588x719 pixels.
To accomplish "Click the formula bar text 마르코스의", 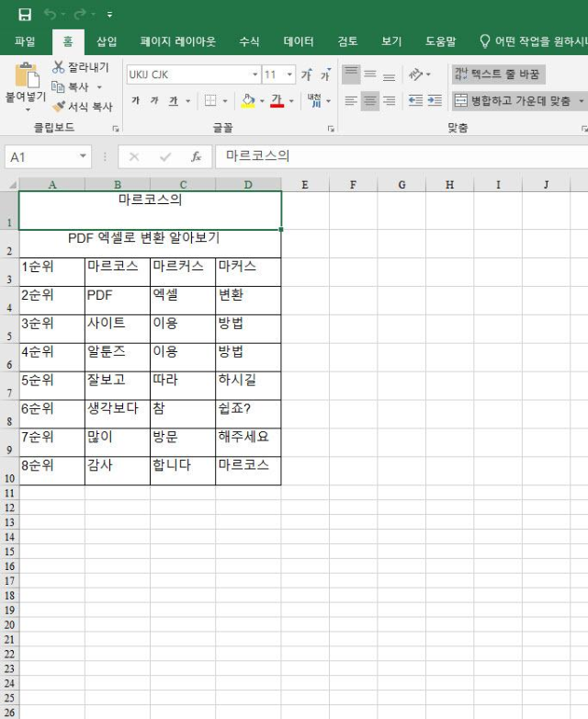I will (x=257, y=156).
